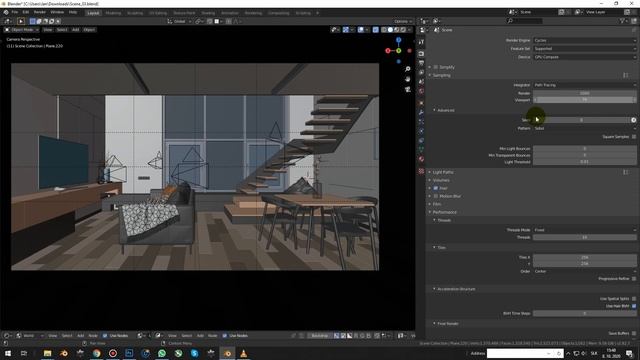Click the viewport pan hand icon
This screenshot has width=640, height=360.
[407, 79]
